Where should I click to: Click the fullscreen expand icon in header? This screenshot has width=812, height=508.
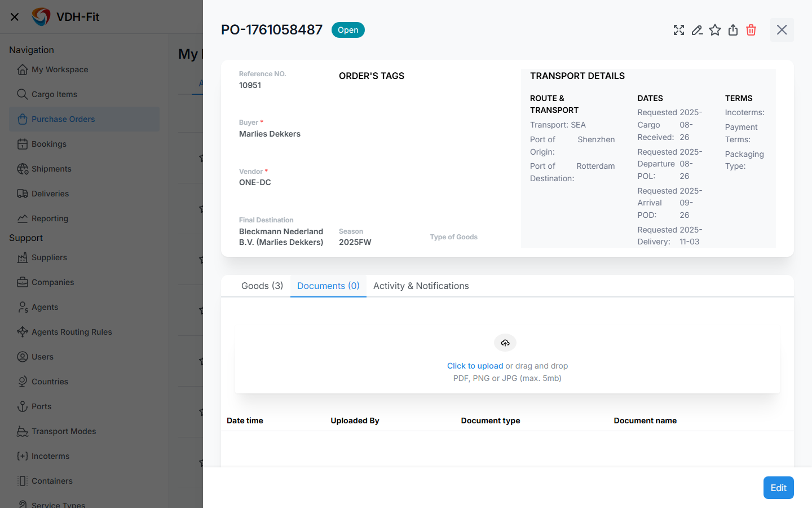click(679, 30)
